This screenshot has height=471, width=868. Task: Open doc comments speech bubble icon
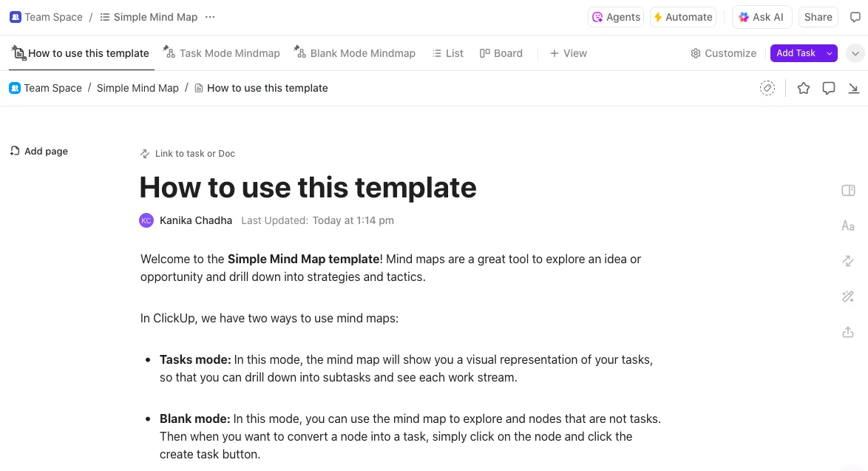tap(828, 88)
